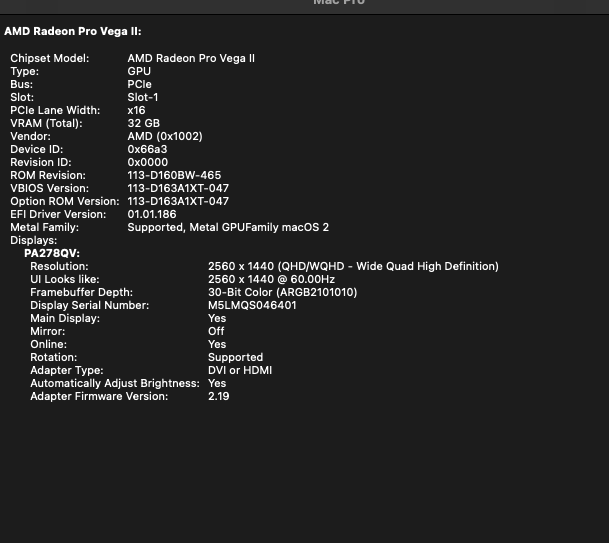Select the Automatically Adjust Brightness value 'Yes'
The height and width of the screenshot is (543, 609).
tap(217, 384)
